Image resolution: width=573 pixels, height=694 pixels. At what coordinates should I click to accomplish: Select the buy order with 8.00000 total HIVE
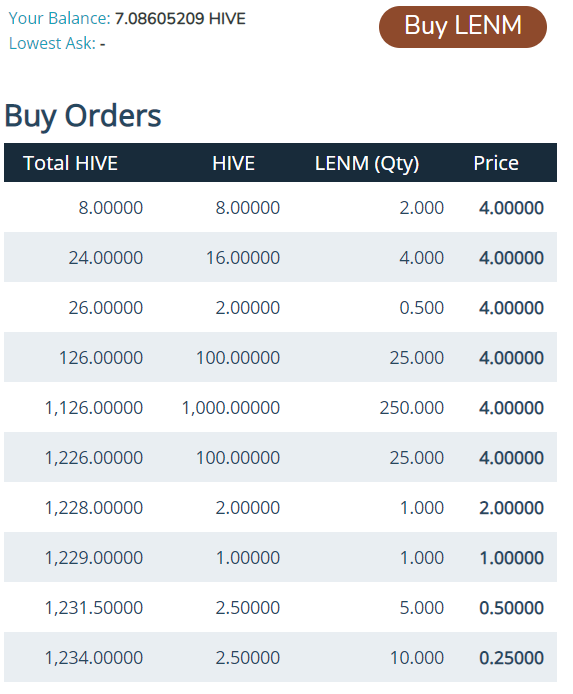pos(280,207)
